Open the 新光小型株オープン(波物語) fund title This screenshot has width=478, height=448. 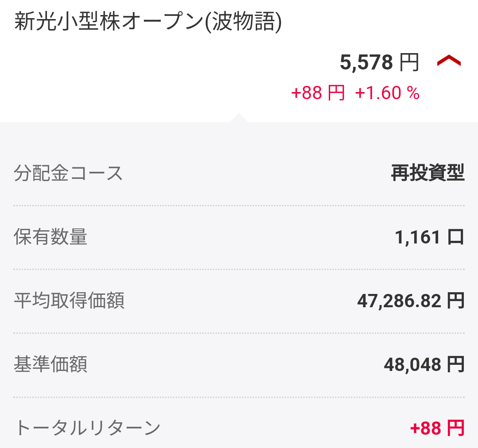[148, 22]
